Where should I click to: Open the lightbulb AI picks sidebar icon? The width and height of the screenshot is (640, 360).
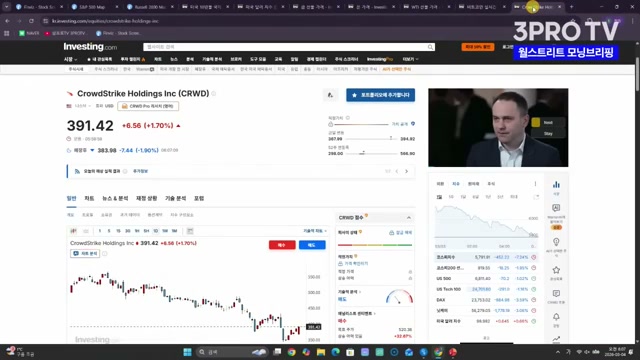(556, 242)
